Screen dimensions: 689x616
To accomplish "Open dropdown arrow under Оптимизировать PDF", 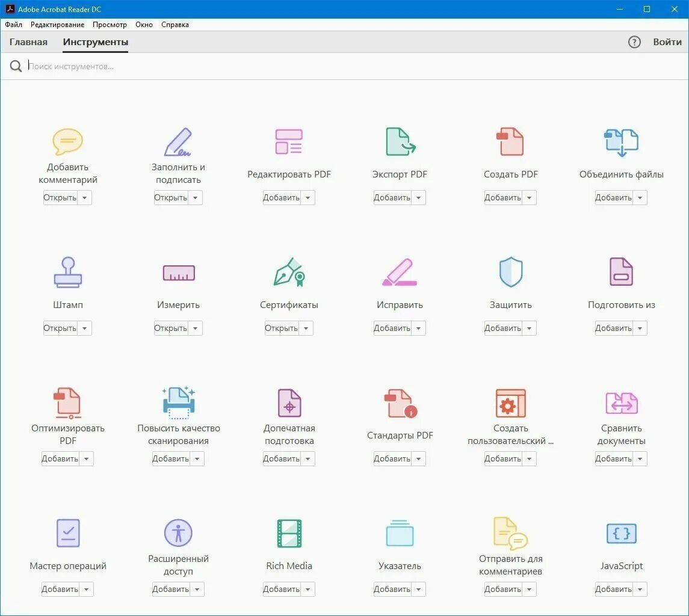I will click(86, 459).
